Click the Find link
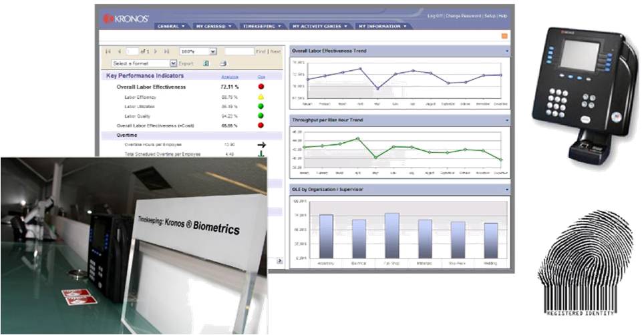 [261, 51]
